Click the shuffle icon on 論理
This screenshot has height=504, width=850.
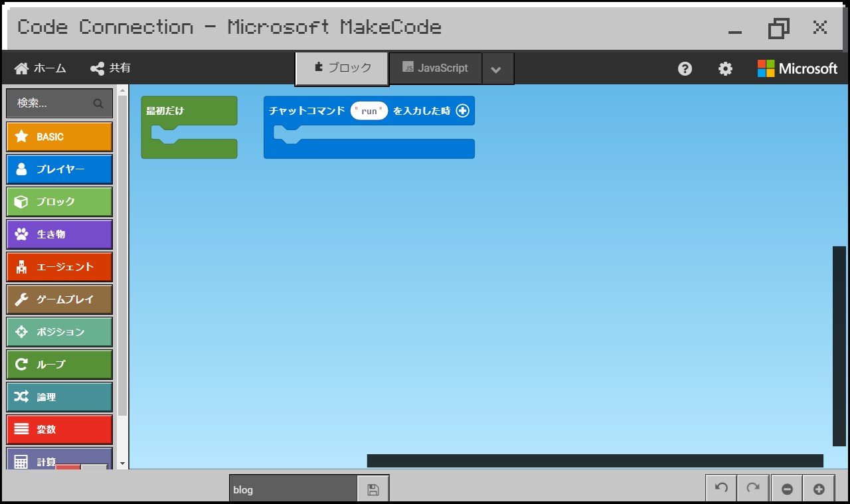21,397
